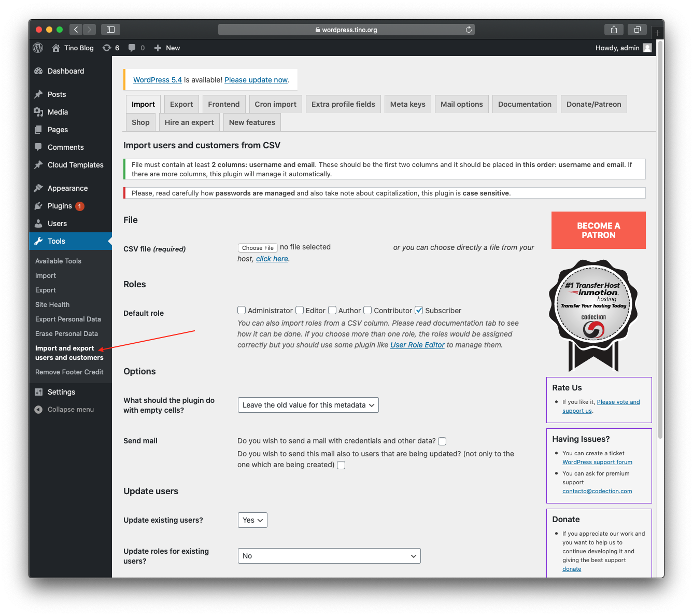Click the Appearance paintbrush icon
The width and height of the screenshot is (693, 616).
pyautogui.click(x=38, y=188)
